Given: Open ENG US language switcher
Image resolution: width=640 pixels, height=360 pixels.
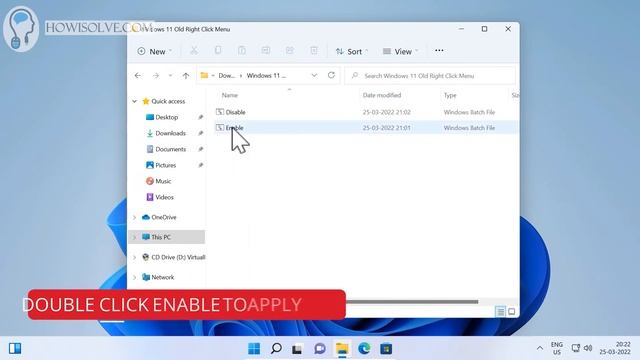Looking at the screenshot, I should click(x=557, y=348).
